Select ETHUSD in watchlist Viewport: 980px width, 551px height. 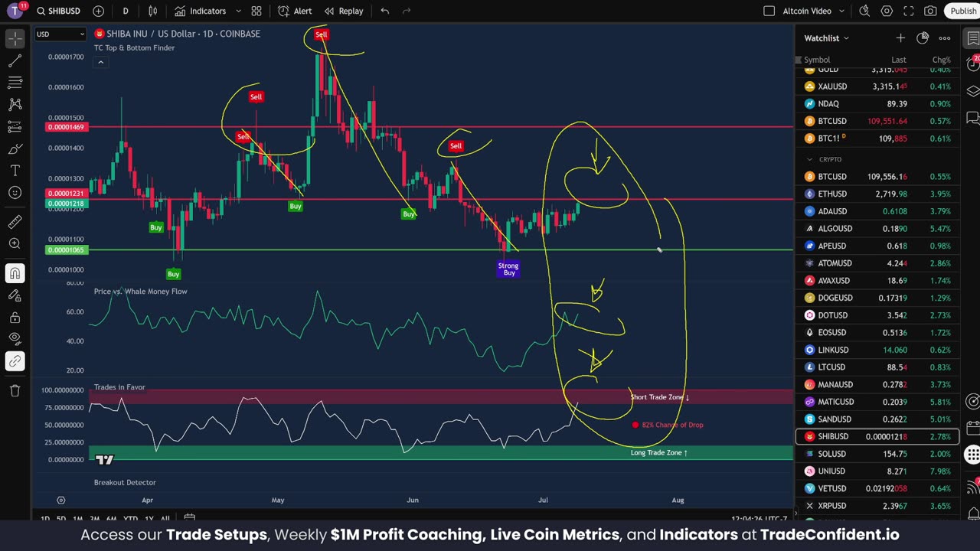click(878, 194)
